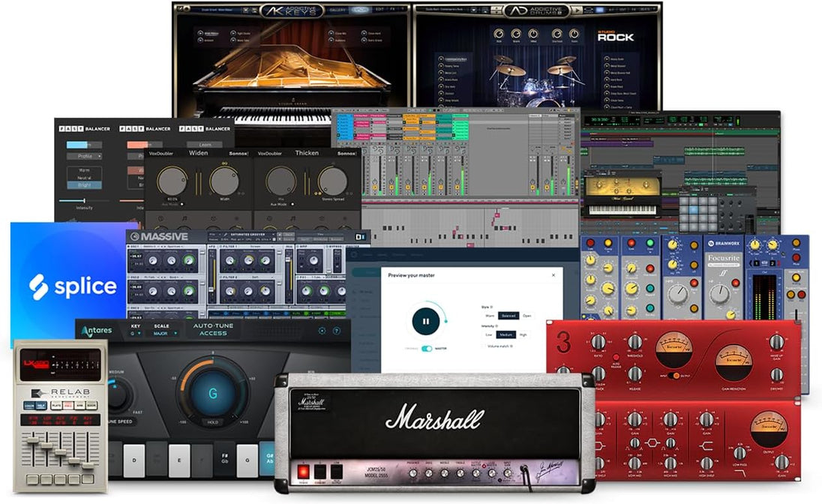Click the Fast Balancer Intensity slider
Viewport: 822px width, 504px height.
84,201
